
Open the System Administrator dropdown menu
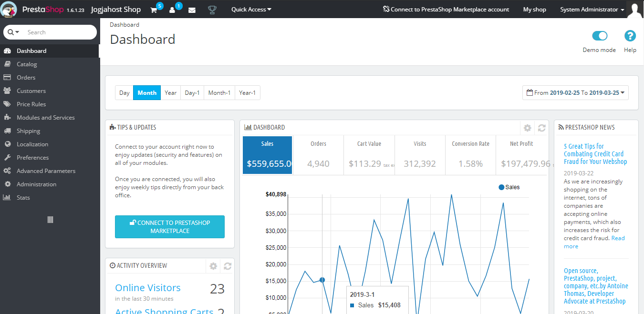coord(592,10)
